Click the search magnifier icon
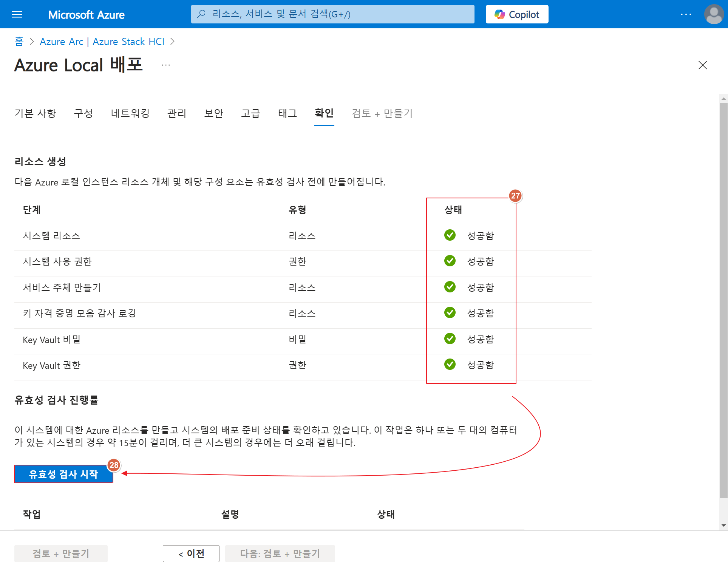Image resolution: width=728 pixels, height=575 pixels. pyautogui.click(x=201, y=14)
